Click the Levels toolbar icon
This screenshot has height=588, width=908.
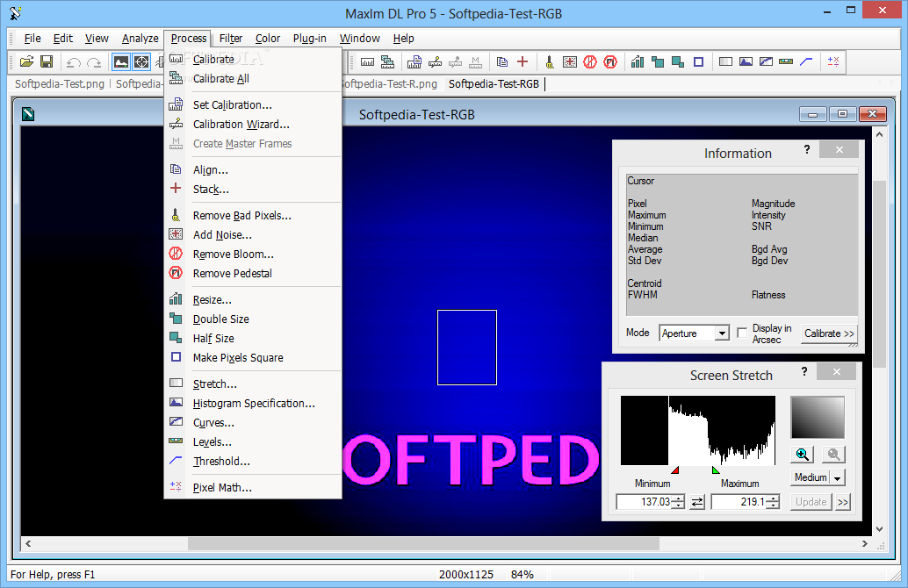(x=786, y=61)
